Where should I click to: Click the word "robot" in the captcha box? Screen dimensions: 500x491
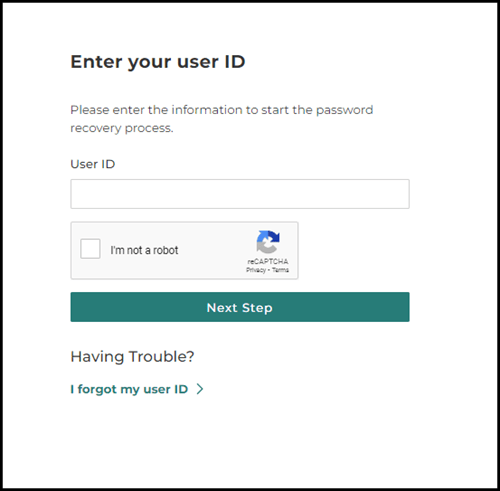coord(166,250)
